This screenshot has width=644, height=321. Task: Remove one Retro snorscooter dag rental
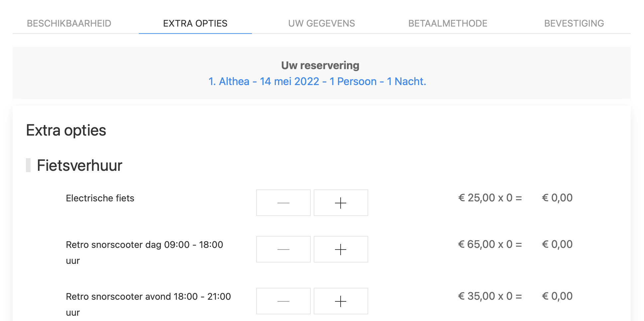tap(283, 249)
